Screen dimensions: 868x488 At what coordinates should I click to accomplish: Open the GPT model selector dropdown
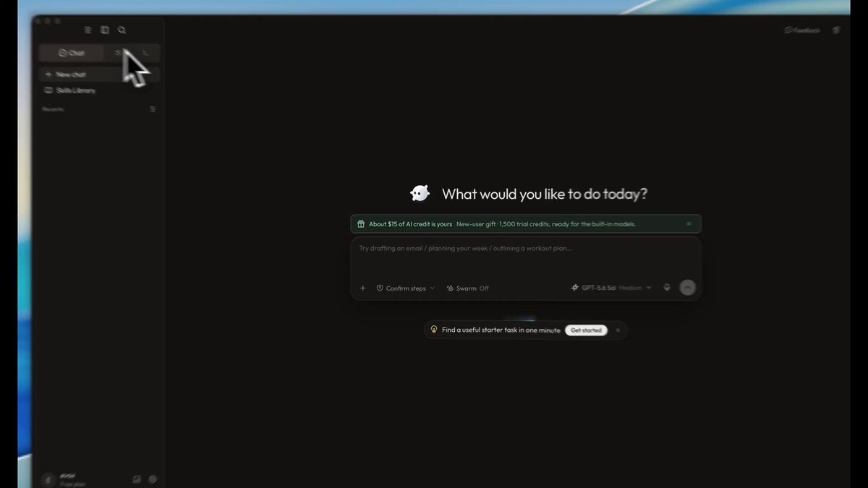click(611, 288)
